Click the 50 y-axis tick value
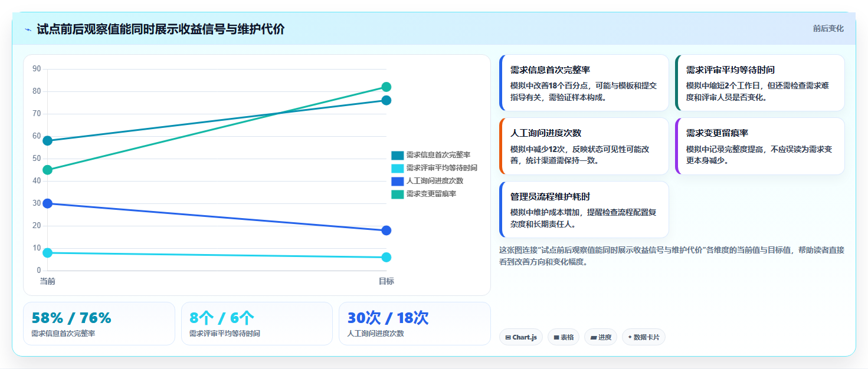Viewport: 868px width, 369px height. [x=37, y=159]
